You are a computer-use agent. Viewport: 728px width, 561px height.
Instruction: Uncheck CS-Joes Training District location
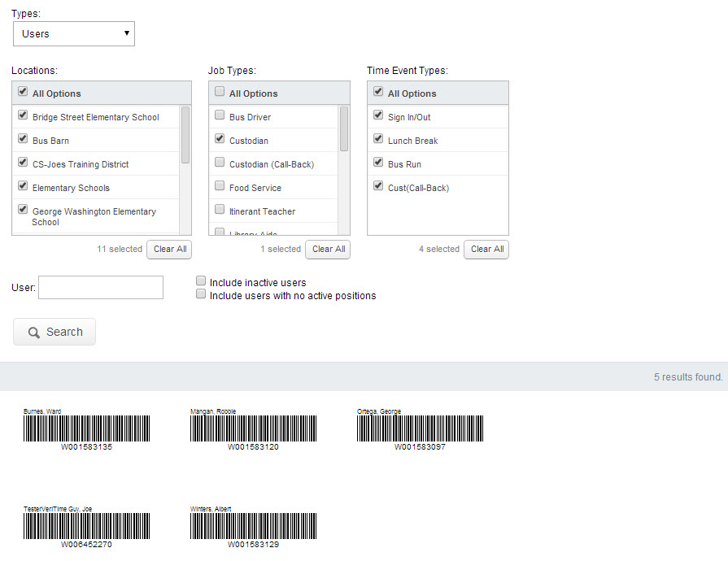click(23, 163)
